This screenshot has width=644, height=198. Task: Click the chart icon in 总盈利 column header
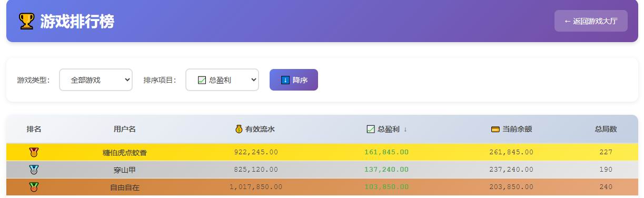click(x=370, y=129)
